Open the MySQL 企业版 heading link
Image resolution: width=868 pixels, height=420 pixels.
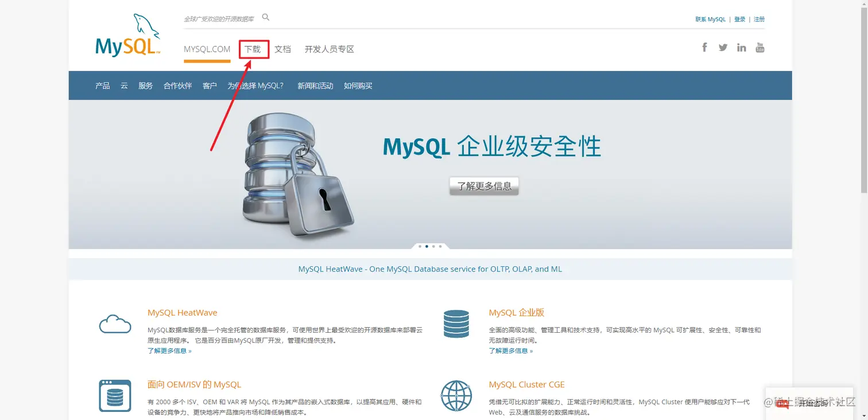[517, 313]
